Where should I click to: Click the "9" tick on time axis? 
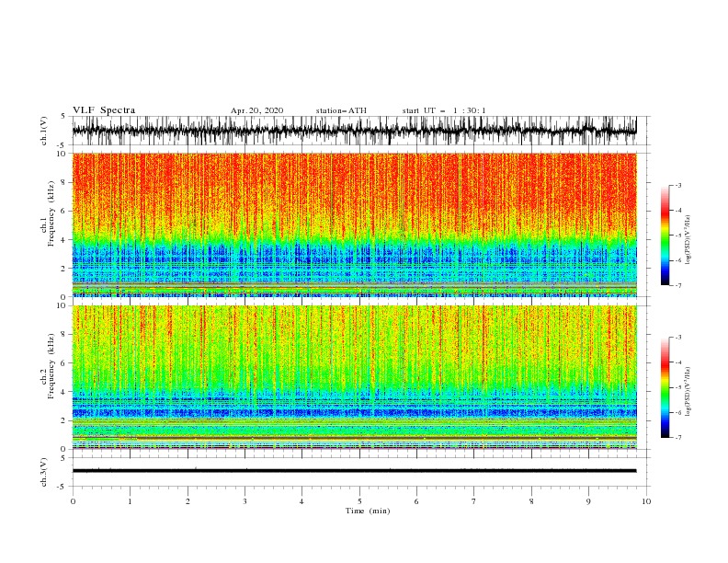588,501
